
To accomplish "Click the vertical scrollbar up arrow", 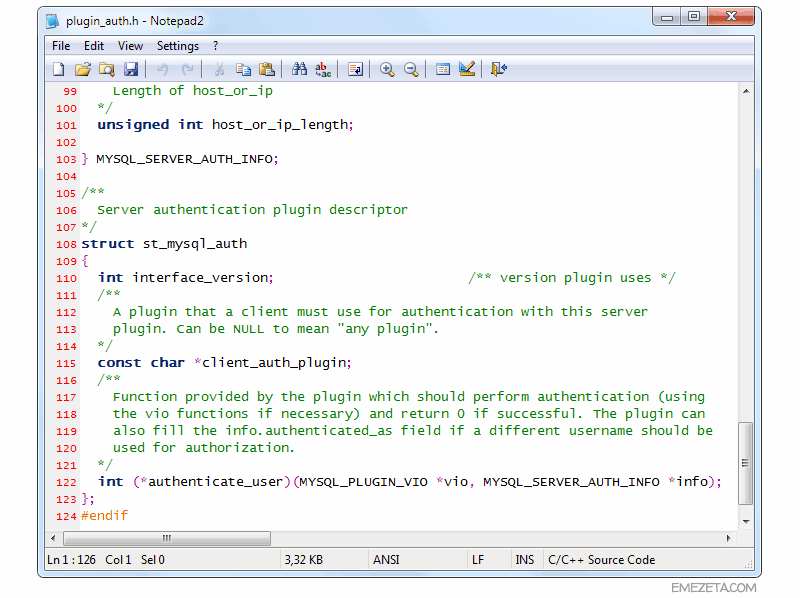I will coord(746,91).
